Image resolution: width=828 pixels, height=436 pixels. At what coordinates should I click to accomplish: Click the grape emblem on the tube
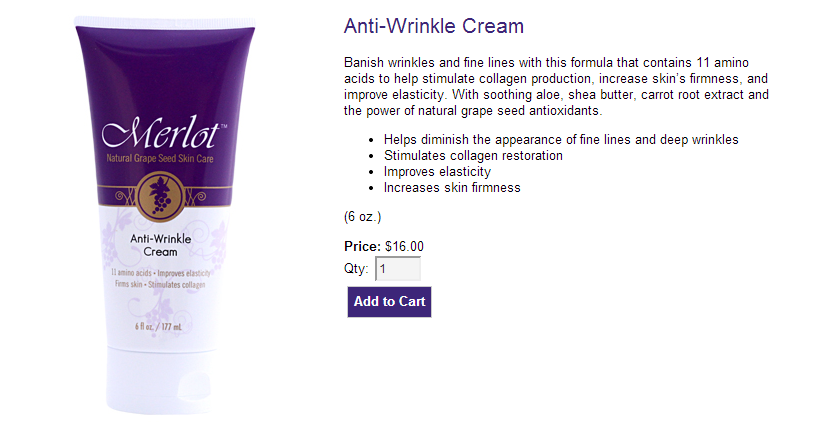pos(161,196)
